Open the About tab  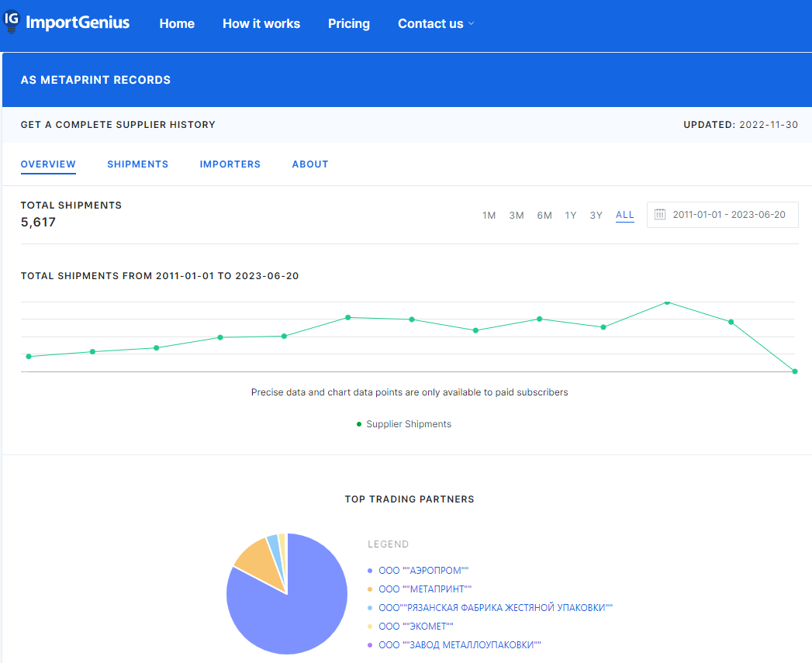click(309, 164)
